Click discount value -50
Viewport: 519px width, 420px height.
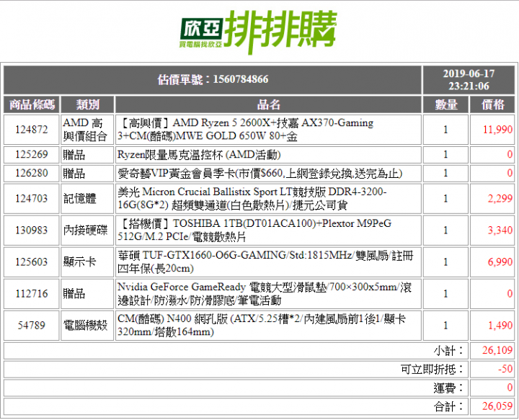point(506,369)
